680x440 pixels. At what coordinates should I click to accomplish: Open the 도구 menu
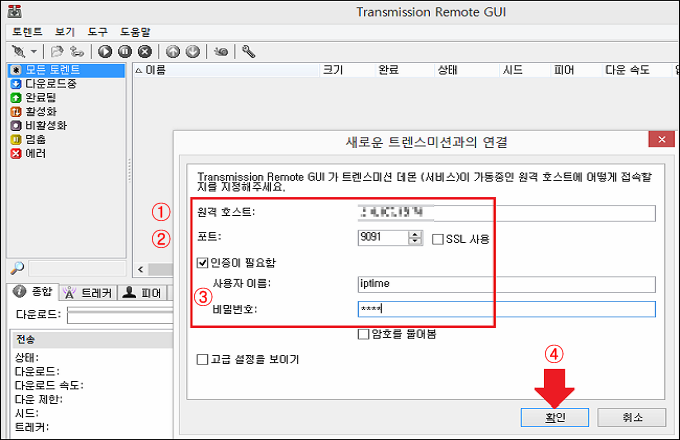coord(98,32)
